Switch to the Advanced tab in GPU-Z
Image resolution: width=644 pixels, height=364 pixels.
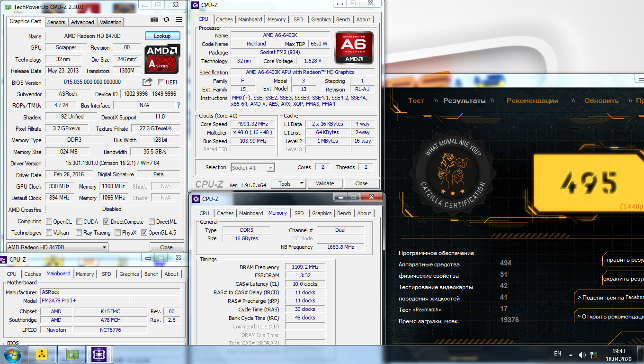click(82, 22)
